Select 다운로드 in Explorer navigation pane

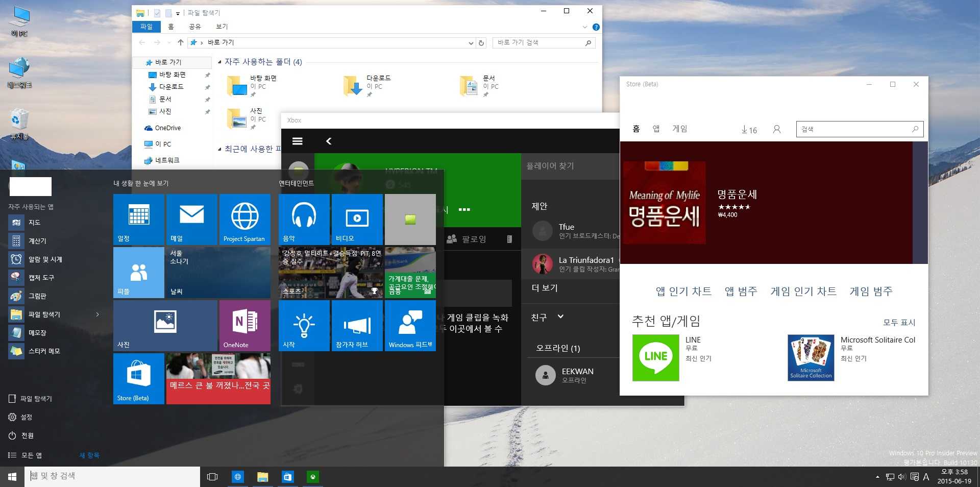(x=171, y=87)
